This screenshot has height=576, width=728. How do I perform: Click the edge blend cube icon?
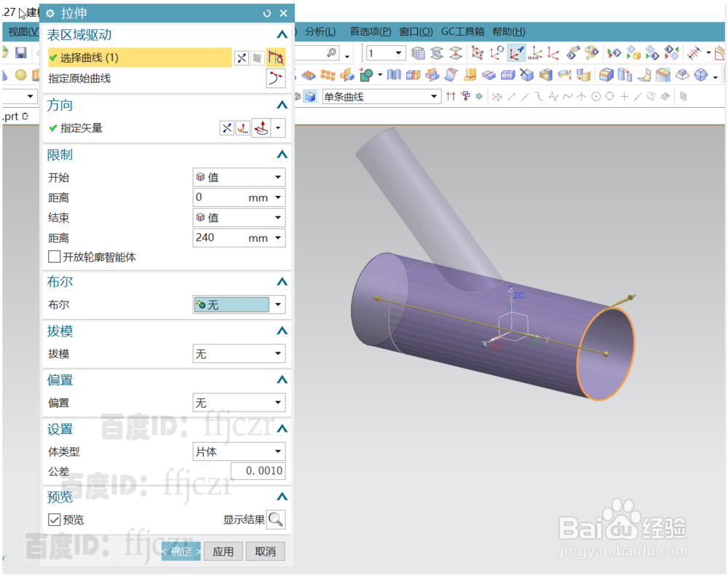[x=606, y=75]
